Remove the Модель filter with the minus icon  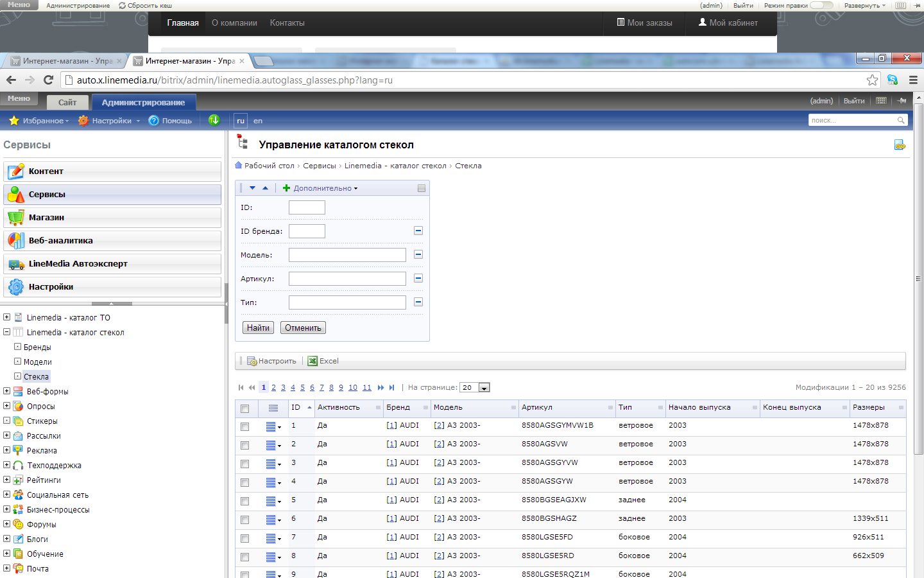pyautogui.click(x=418, y=255)
